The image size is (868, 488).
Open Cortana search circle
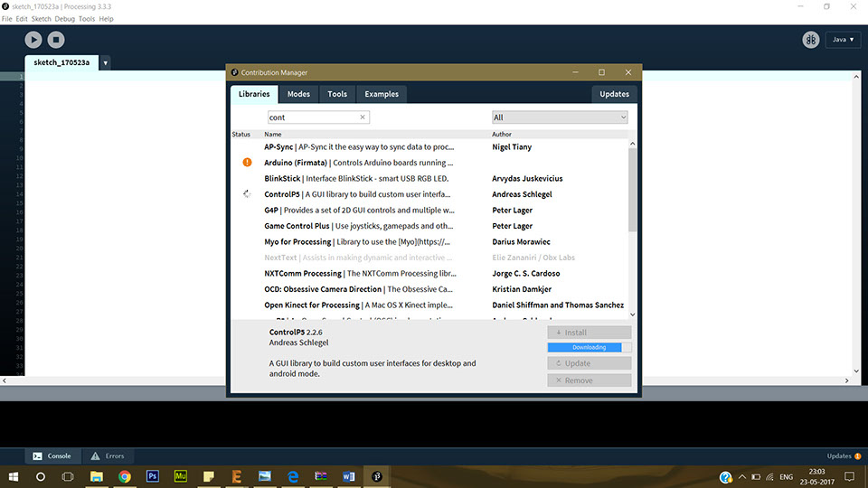41,476
